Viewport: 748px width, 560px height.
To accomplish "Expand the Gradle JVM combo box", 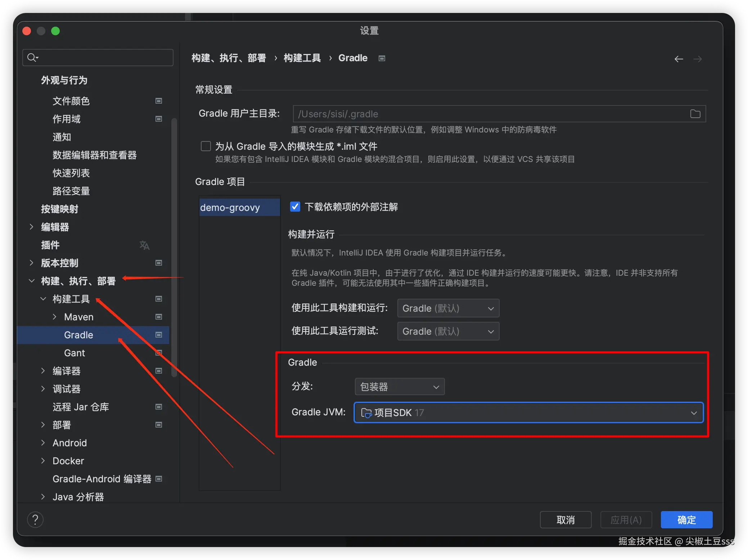I will pos(528,413).
